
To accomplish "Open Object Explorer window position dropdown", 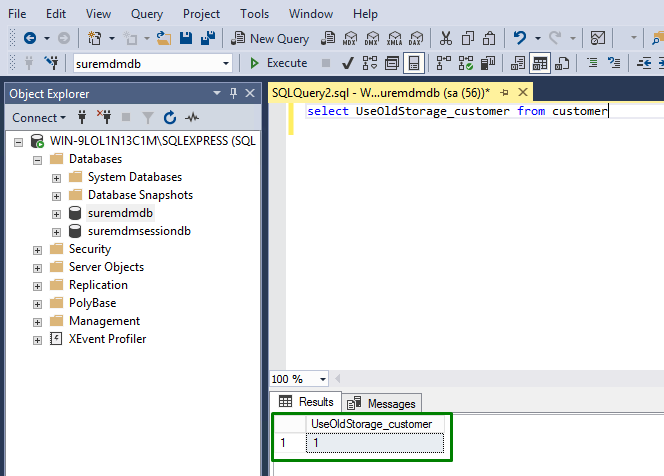I will point(217,93).
